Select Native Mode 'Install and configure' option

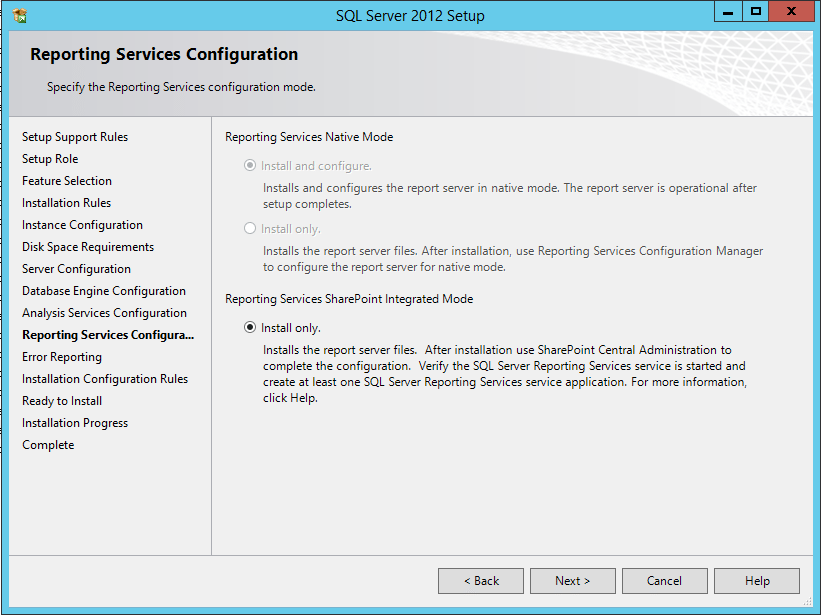tap(250, 166)
